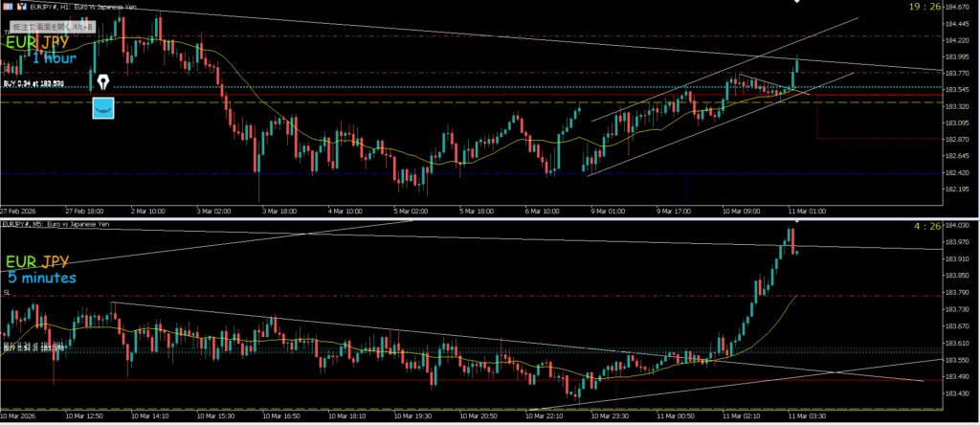Click the '10 Mar 2026' time label
Viewport: 980px width, 425px height.
(x=17, y=415)
